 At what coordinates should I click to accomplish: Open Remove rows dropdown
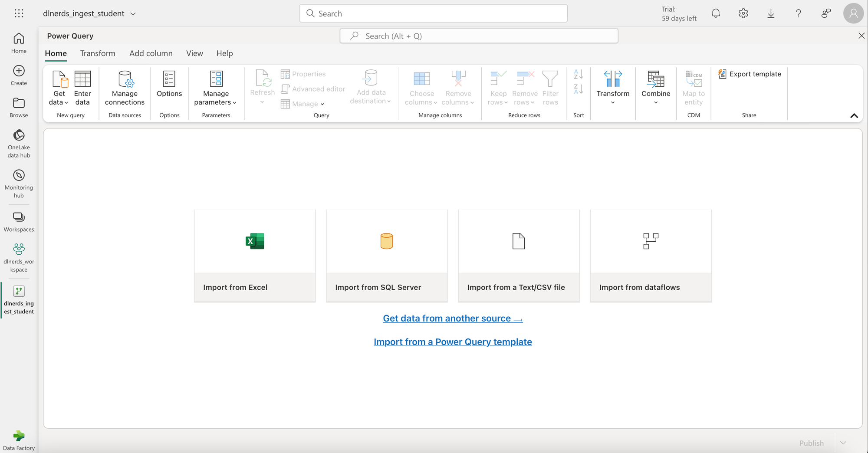pyautogui.click(x=524, y=88)
